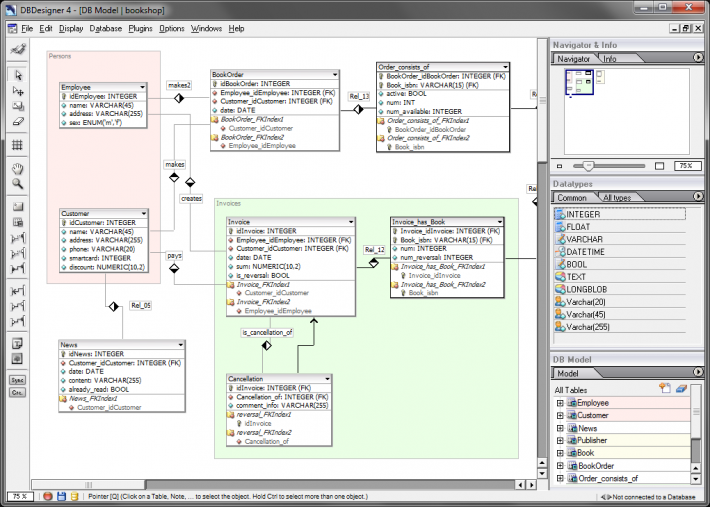The image size is (710, 507).
Task: Expand the Publisher node in All Tables
Action: pos(560,440)
